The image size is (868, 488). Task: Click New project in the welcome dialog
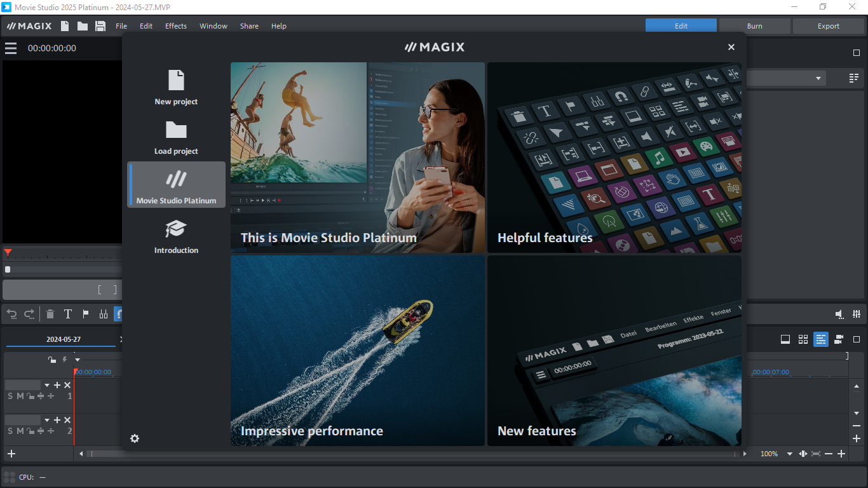coord(176,88)
